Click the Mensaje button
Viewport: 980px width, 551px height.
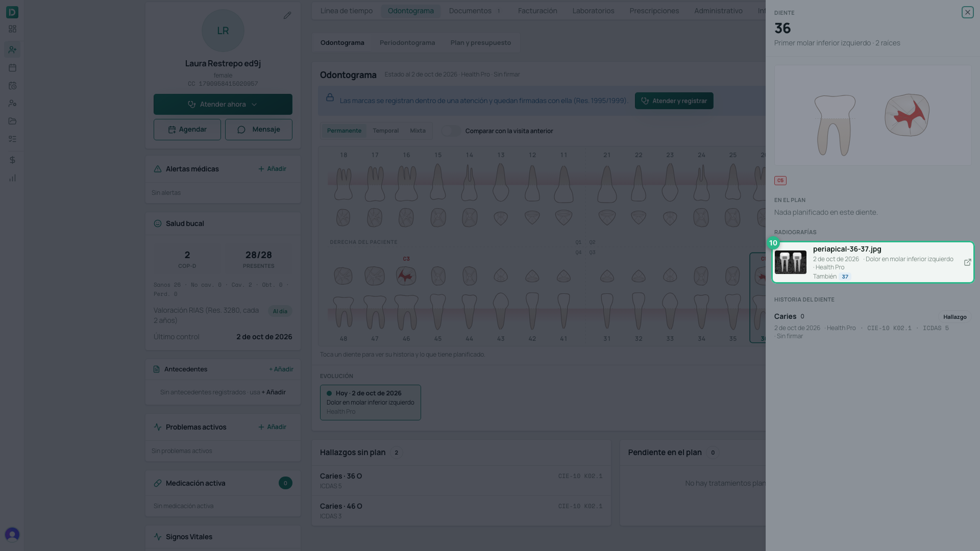click(x=259, y=130)
